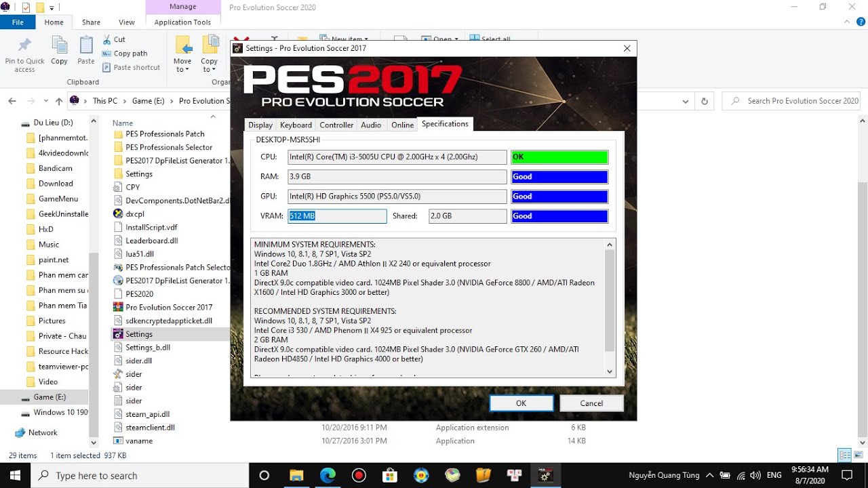The width and height of the screenshot is (868, 488).
Task: Select the PES Professionals Patch folder
Action: 165,134
